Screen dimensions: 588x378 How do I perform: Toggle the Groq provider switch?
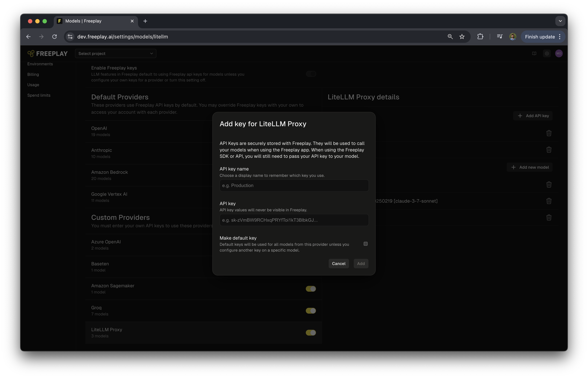[x=311, y=311]
